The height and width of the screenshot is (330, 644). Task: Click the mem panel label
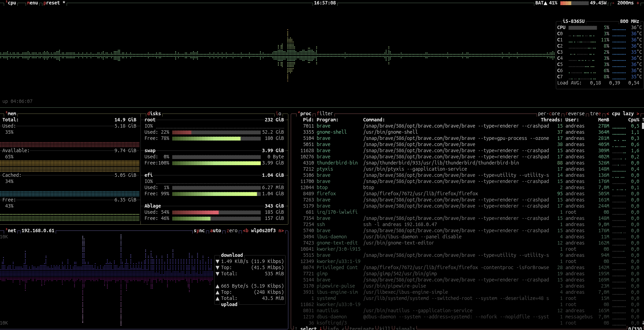(10, 113)
